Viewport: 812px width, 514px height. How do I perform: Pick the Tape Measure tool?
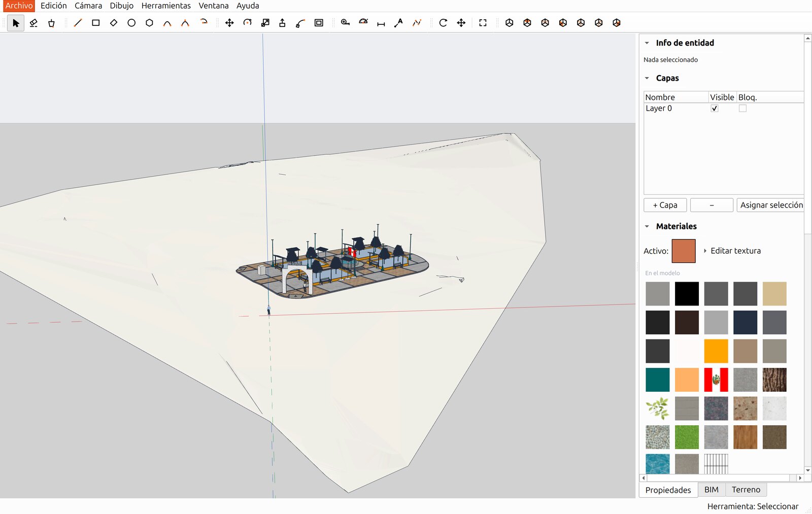[345, 23]
